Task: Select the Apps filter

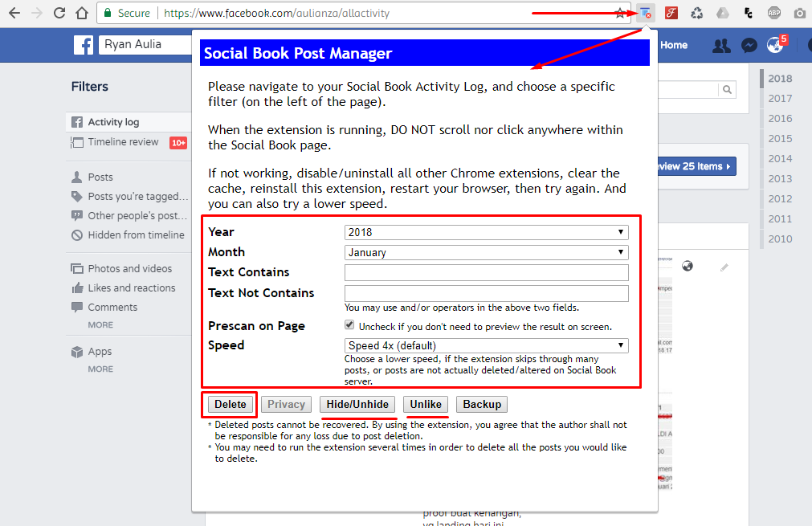Action: coord(100,352)
